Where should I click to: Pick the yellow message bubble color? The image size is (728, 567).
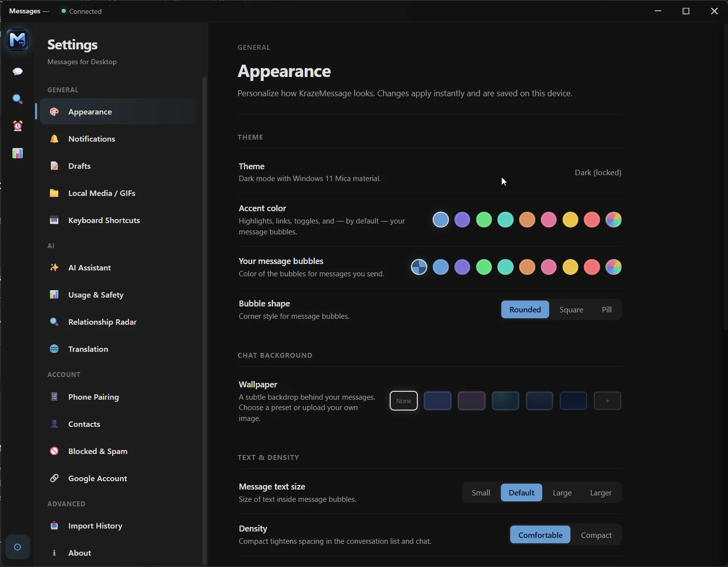[x=570, y=267]
